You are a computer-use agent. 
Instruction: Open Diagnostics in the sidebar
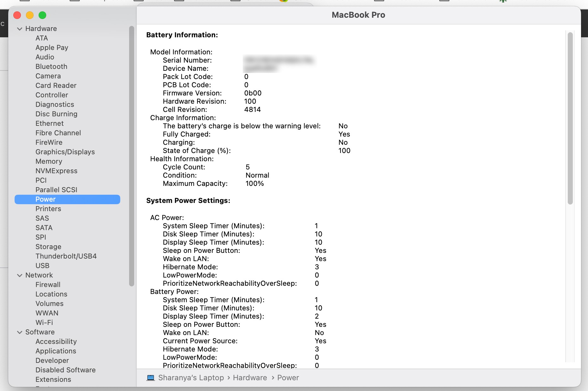pos(55,105)
